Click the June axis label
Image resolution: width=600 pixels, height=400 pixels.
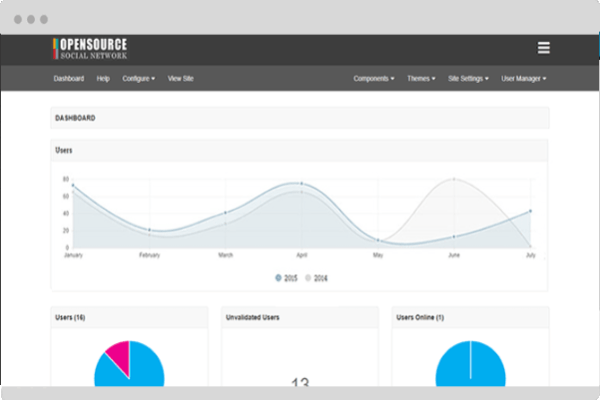pos(454,255)
